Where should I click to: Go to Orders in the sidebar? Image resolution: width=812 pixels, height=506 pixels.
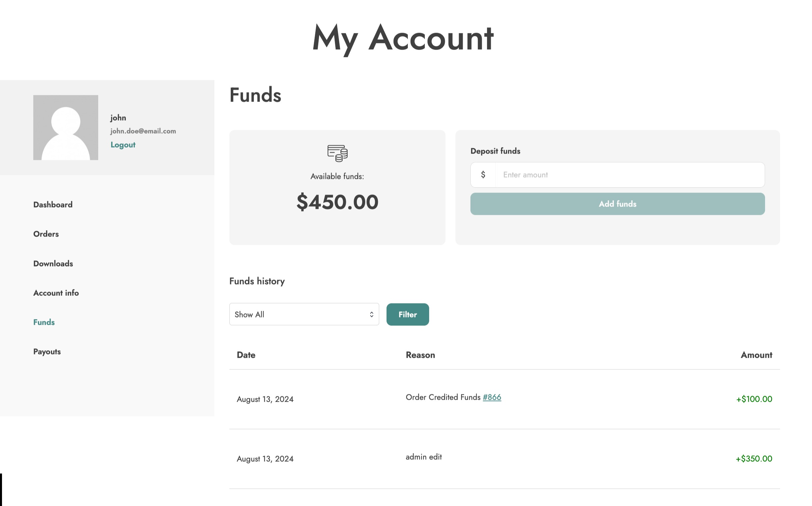46,234
